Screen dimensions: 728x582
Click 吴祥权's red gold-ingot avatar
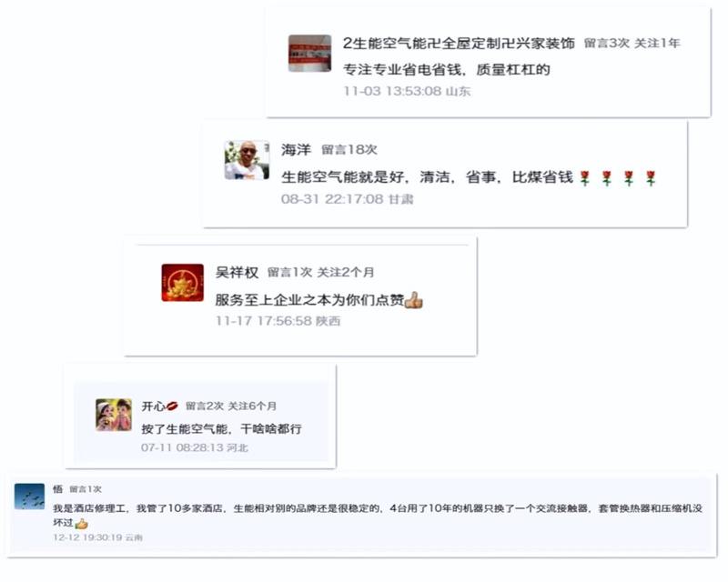pyautogui.click(x=183, y=282)
